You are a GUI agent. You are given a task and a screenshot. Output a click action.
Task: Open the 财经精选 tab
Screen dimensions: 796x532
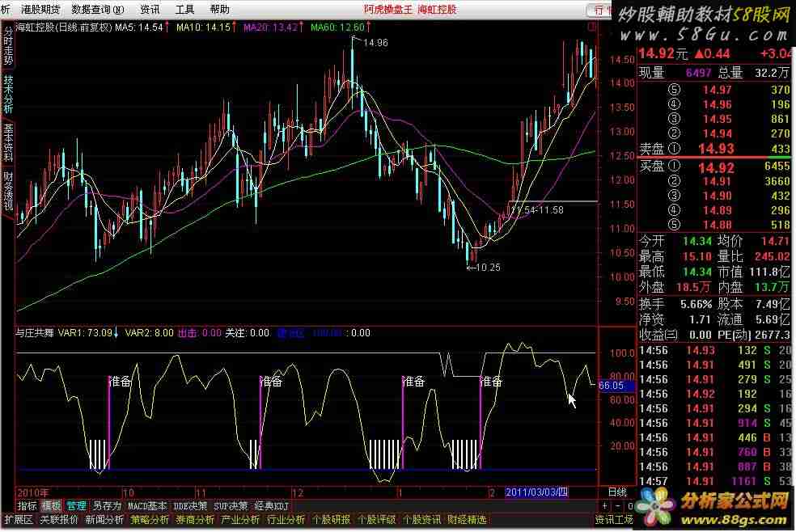[467, 519]
